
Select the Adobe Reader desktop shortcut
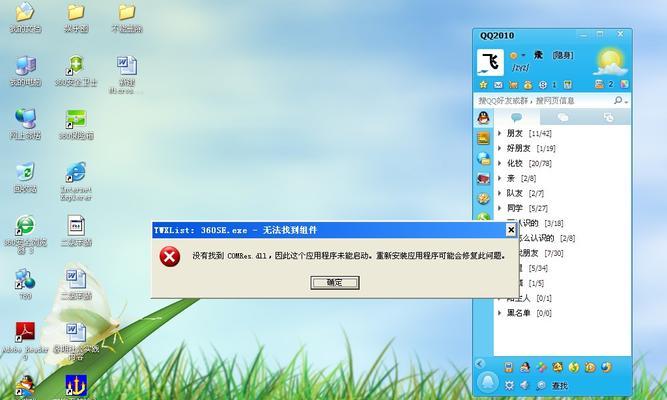25,340
